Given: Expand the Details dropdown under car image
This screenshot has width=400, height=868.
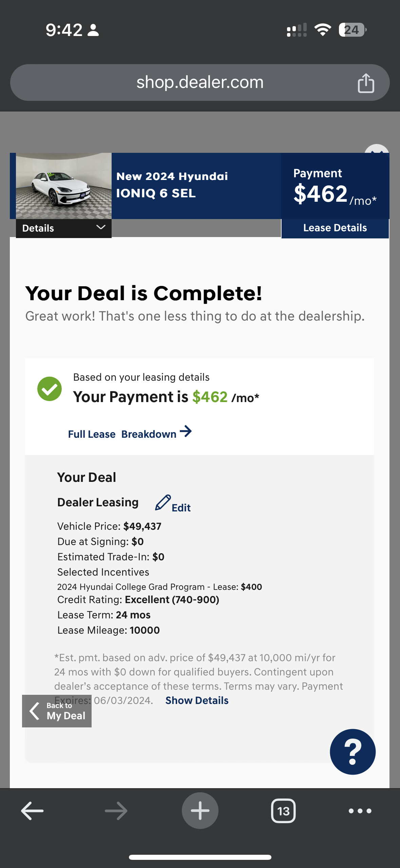Looking at the screenshot, I should pyautogui.click(x=64, y=228).
